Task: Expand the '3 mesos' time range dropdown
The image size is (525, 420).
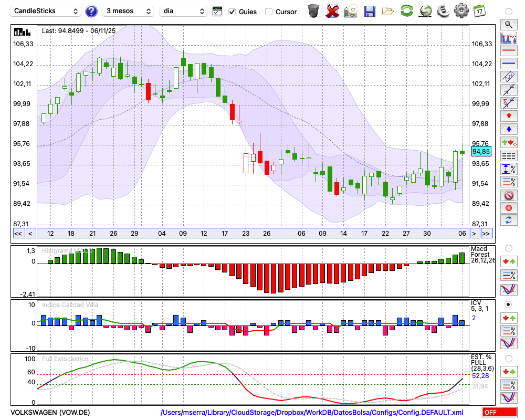Action: (x=128, y=11)
